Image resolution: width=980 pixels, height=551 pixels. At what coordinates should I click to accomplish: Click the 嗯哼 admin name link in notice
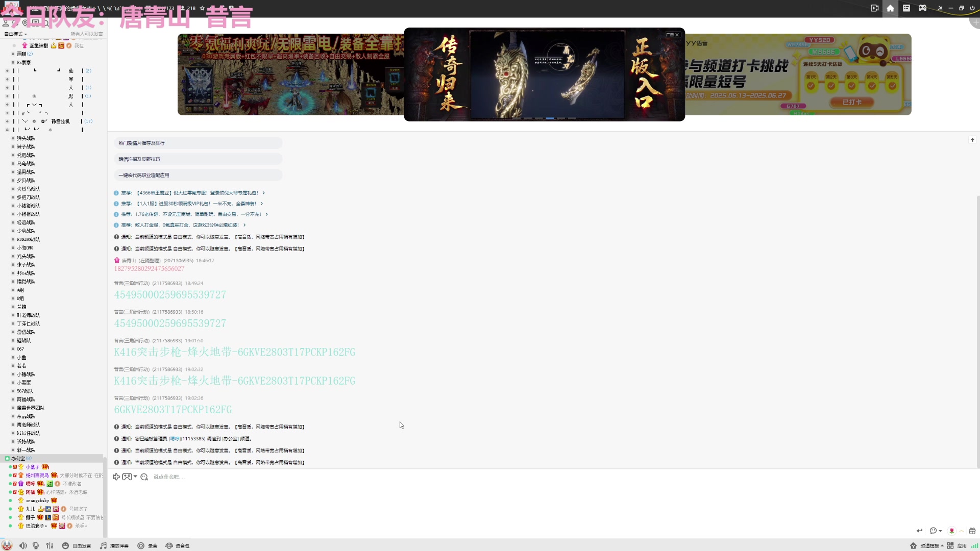pyautogui.click(x=175, y=439)
